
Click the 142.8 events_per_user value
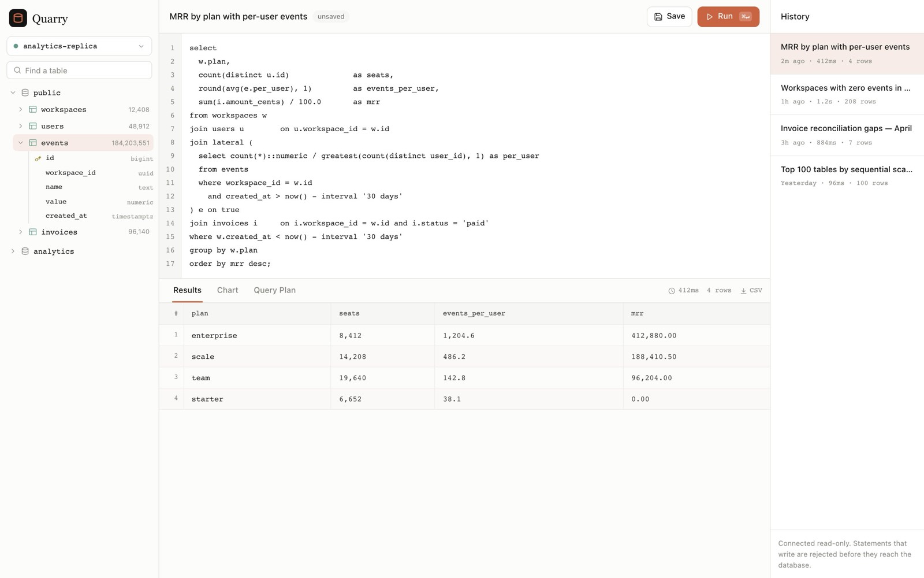coord(454,378)
